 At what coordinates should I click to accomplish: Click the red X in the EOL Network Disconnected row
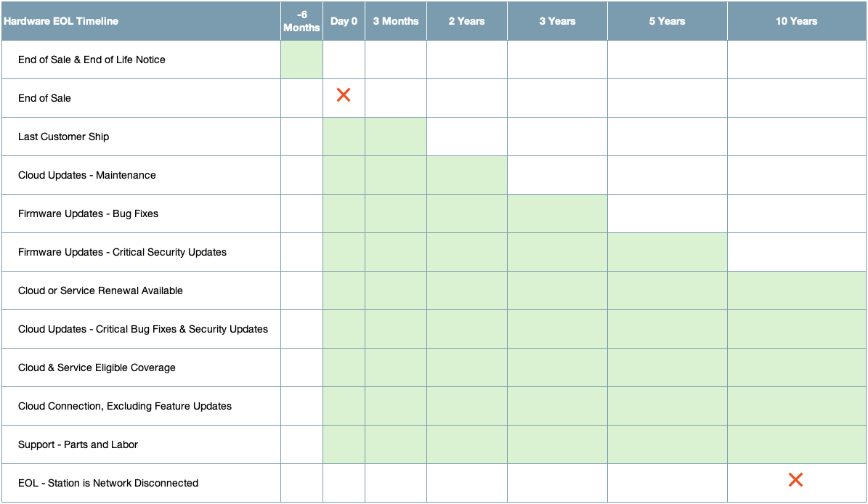click(x=795, y=480)
